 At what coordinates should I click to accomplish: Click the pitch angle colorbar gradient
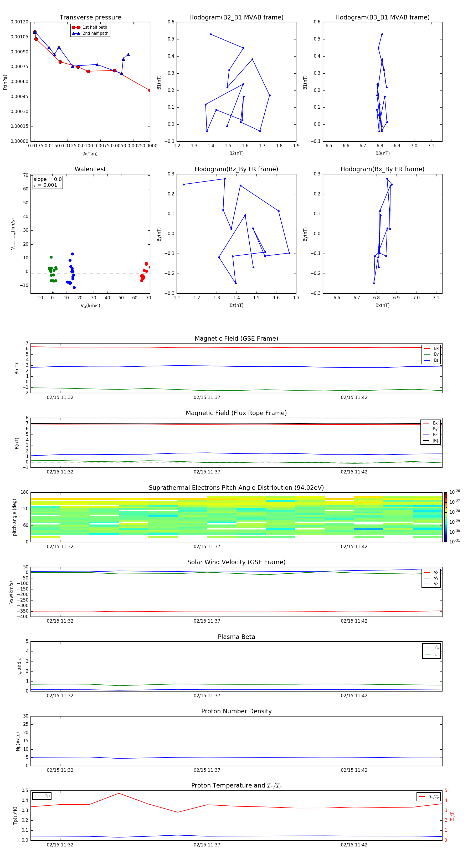pos(446,517)
